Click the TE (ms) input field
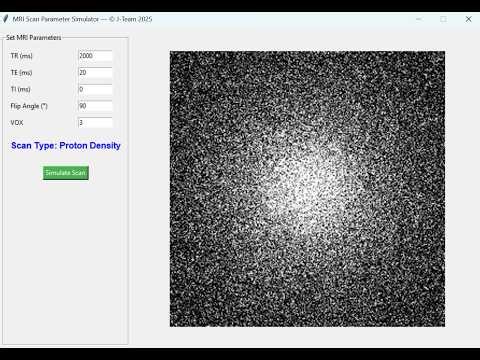This screenshot has height=360, width=480. click(95, 73)
